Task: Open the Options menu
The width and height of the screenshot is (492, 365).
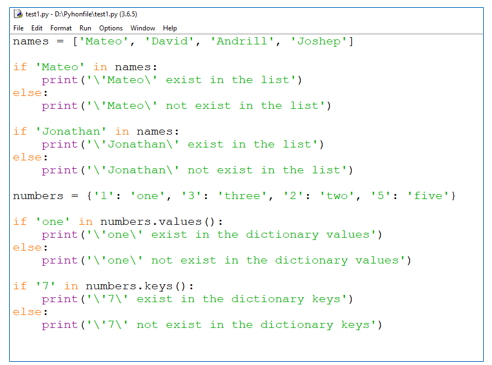Action: click(x=111, y=28)
